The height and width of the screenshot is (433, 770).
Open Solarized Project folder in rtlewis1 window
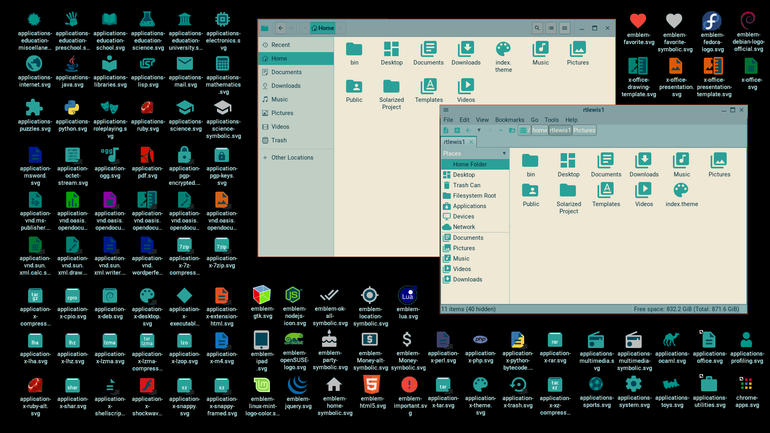pos(568,198)
